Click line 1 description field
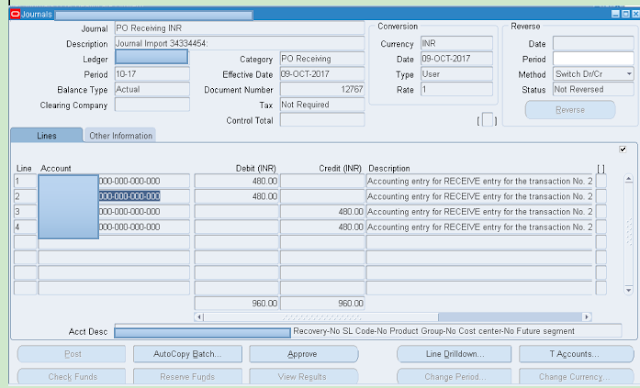640x388 pixels. pos(479,181)
